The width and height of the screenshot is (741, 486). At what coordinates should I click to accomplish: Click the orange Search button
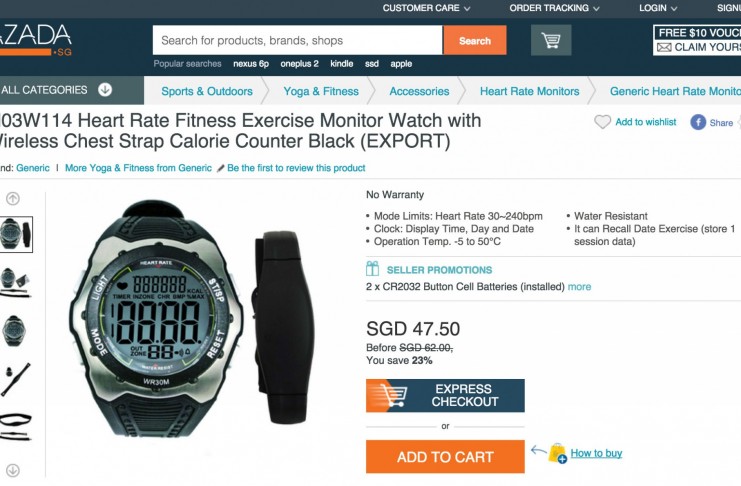pos(474,41)
